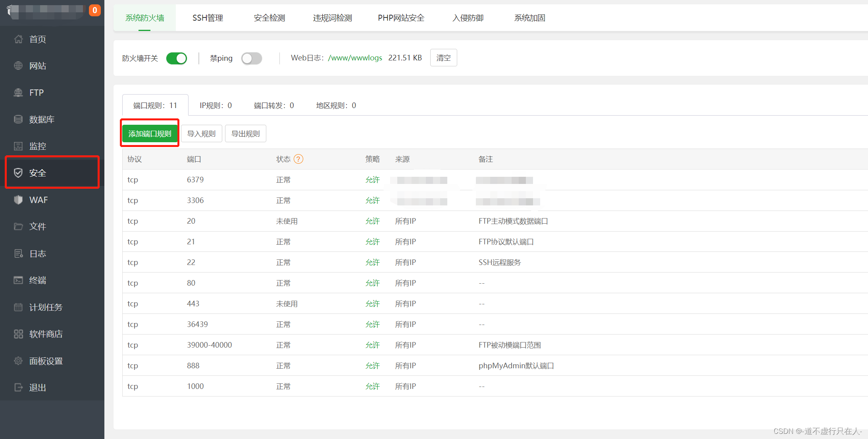The image size is (868, 439).
Task: Click the 添加端口规则 button
Action: (150, 133)
